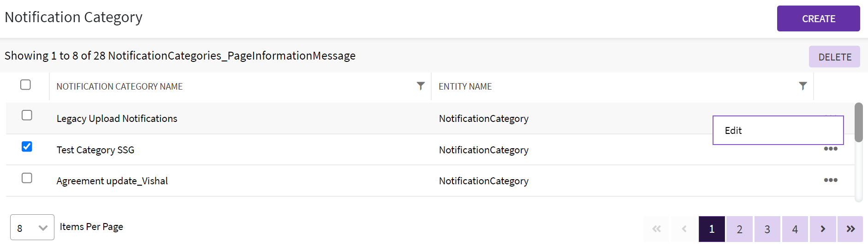Viewport: 868px width, 248px height.
Task: Check Legacy Upload Notifications row checkbox
Action: pyautogui.click(x=27, y=115)
